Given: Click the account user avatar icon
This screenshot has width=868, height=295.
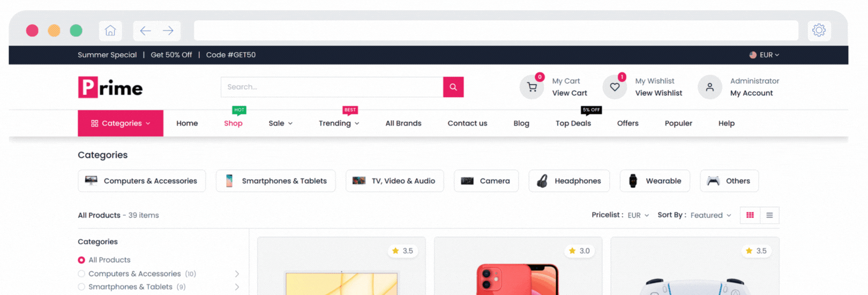Looking at the screenshot, I should 710,87.
